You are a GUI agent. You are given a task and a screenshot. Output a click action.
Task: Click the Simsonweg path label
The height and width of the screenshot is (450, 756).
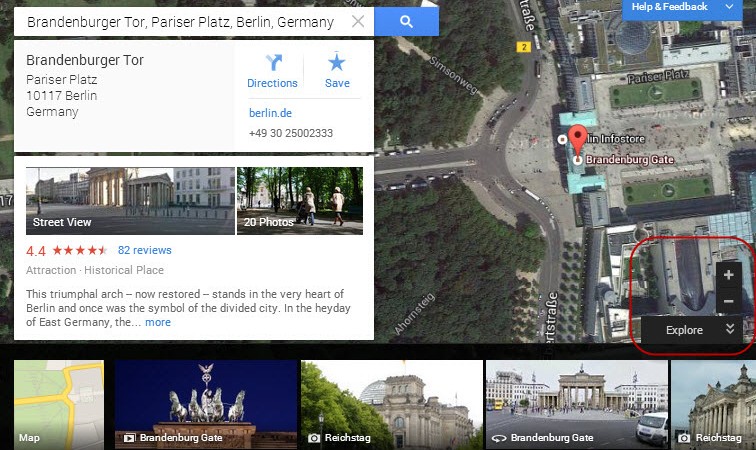click(x=453, y=76)
